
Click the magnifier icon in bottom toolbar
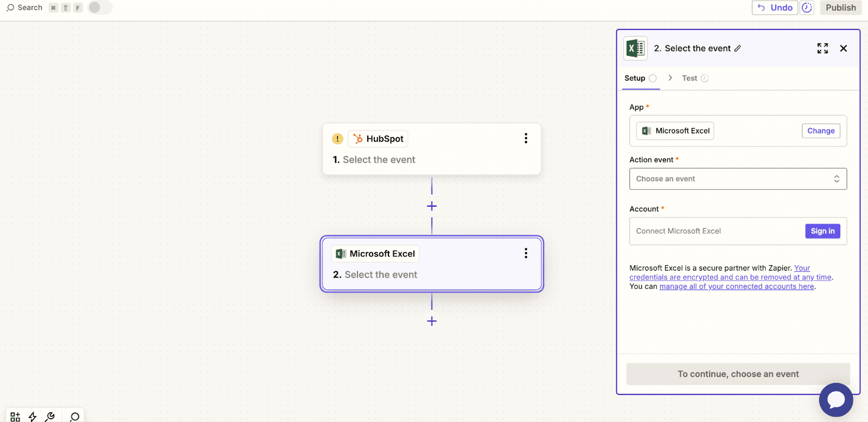(x=75, y=417)
